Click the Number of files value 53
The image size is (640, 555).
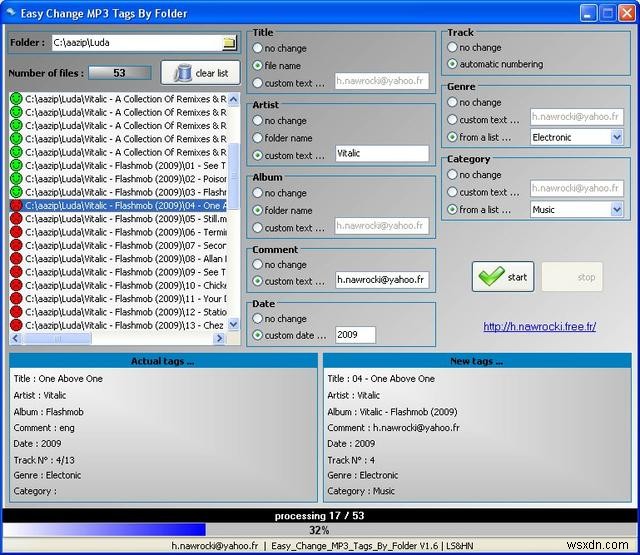[x=120, y=73]
